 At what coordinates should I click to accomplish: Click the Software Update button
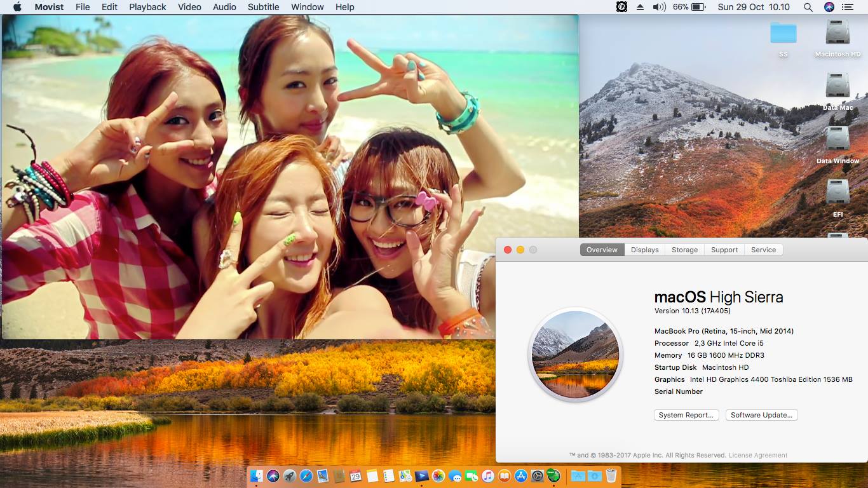point(761,415)
